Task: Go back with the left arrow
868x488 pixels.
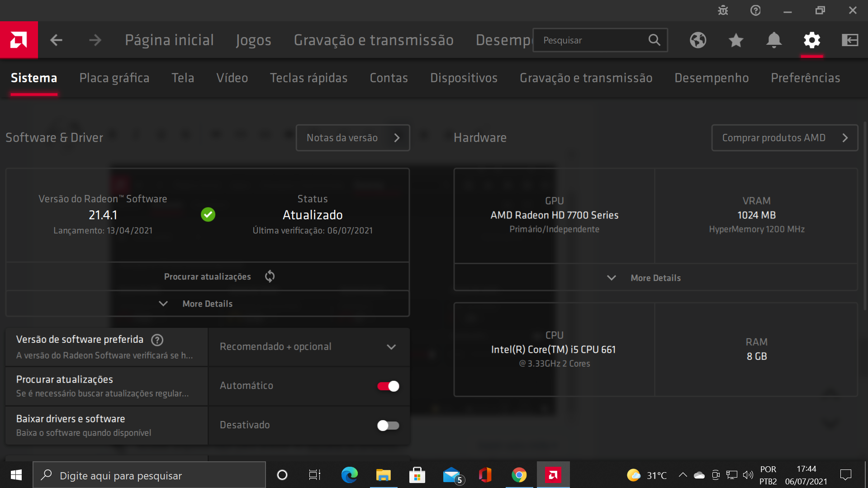Action: [56, 40]
